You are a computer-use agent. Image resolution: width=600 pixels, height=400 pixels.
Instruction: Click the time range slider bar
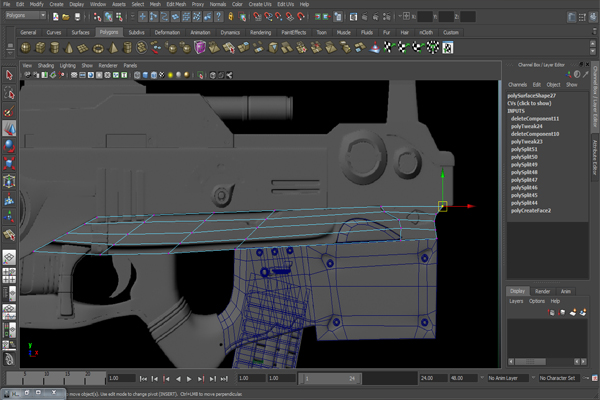(x=330, y=379)
